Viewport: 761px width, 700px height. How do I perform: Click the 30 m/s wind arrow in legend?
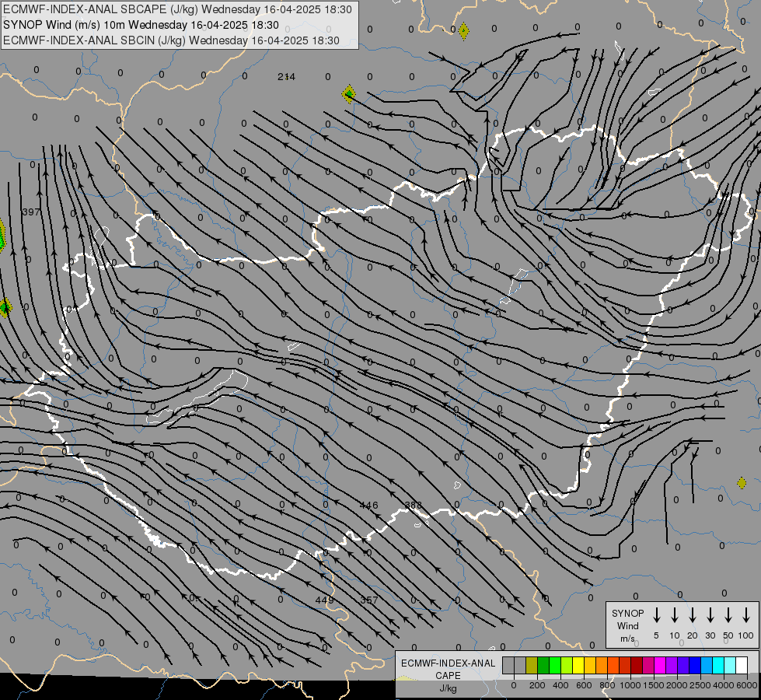[710, 615]
